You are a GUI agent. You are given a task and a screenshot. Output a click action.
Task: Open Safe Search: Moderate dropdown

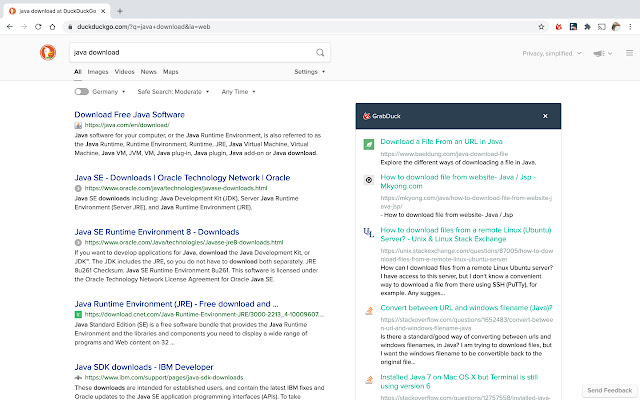click(x=172, y=91)
